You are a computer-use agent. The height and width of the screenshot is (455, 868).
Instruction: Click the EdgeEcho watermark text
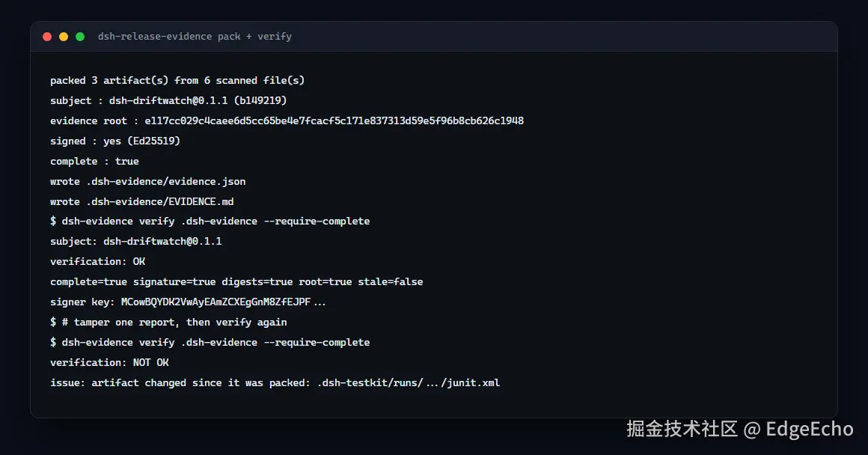pyautogui.click(x=810, y=429)
